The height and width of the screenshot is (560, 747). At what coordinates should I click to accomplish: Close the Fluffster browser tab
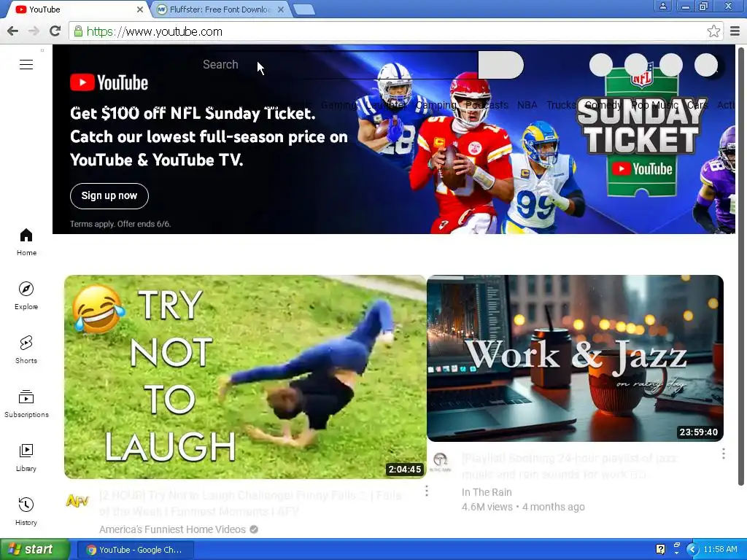coord(281,9)
